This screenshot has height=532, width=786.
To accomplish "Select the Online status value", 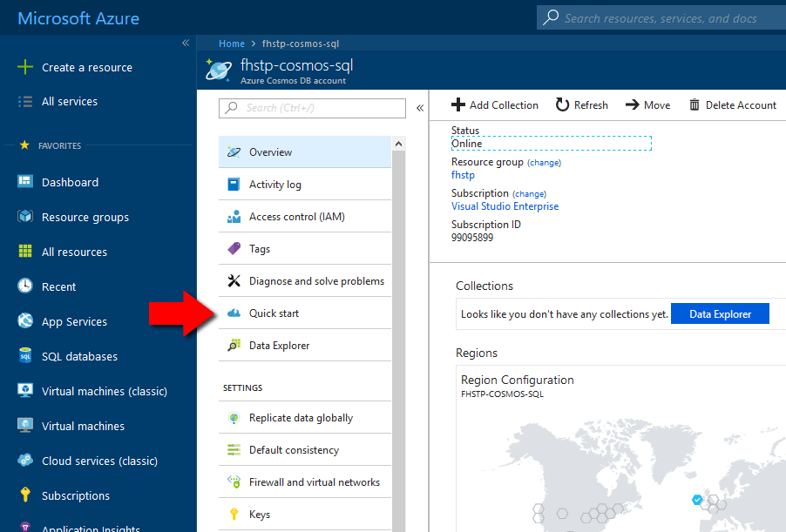I will click(x=467, y=144).
